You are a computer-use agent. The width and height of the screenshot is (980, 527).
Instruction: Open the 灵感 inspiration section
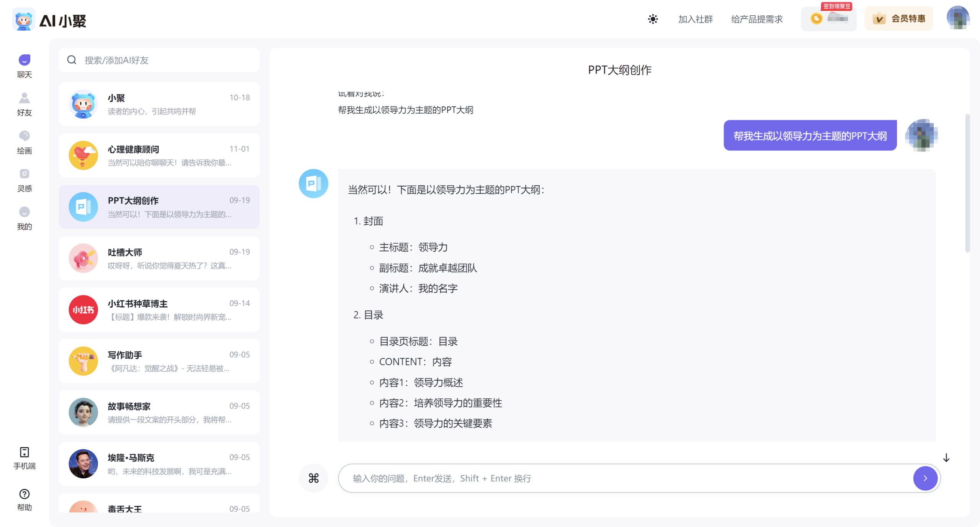(x=24, y=180)
